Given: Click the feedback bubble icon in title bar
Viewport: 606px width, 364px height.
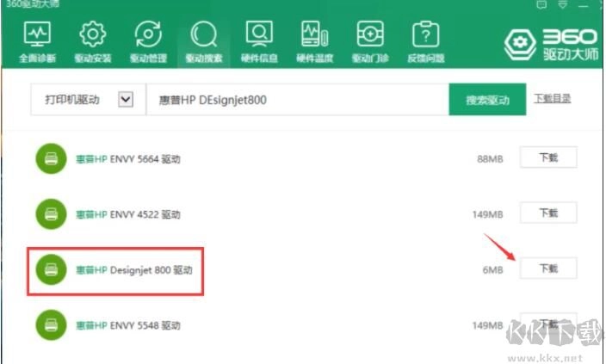Looking at the screenshot, I should coord(541,4).
